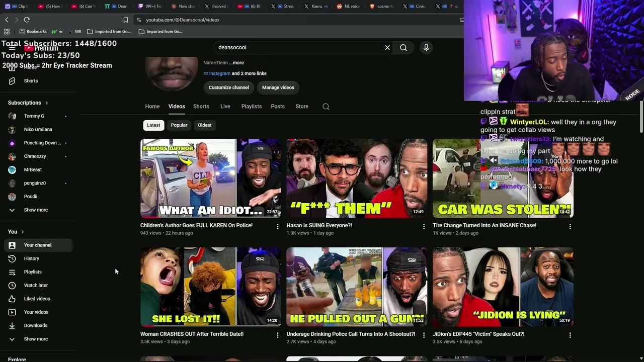Image resolution: width=644 pixels, height=362 pixels.
Task: Open the Niko Omilana subscription
Action: pyautogui.click(x=38, y=129)
